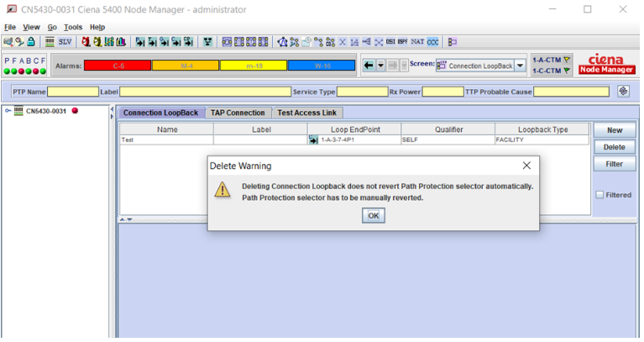Click the SLV toolbar icon
Screen dimensions: 644x342
click(65, 41)
